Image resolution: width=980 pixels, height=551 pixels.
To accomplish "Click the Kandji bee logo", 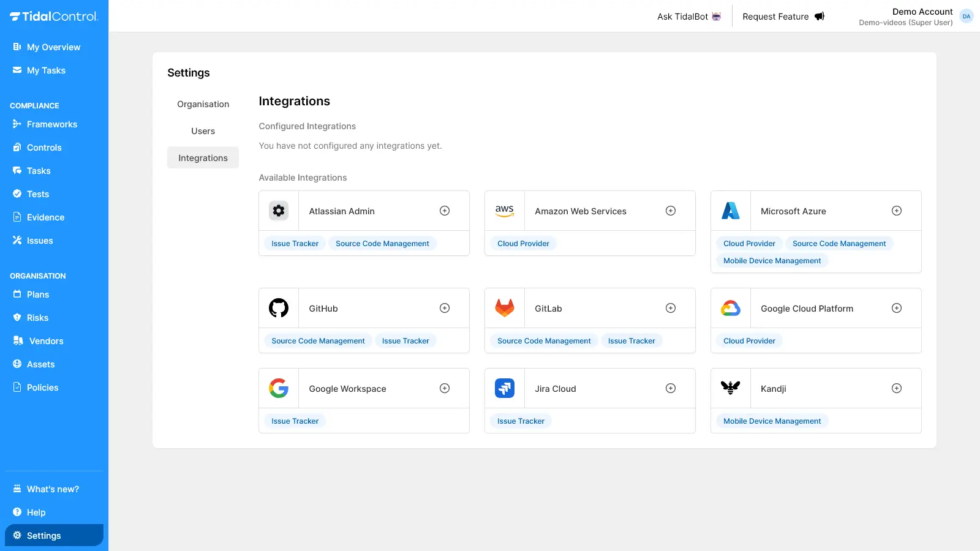I will [731, 388].
